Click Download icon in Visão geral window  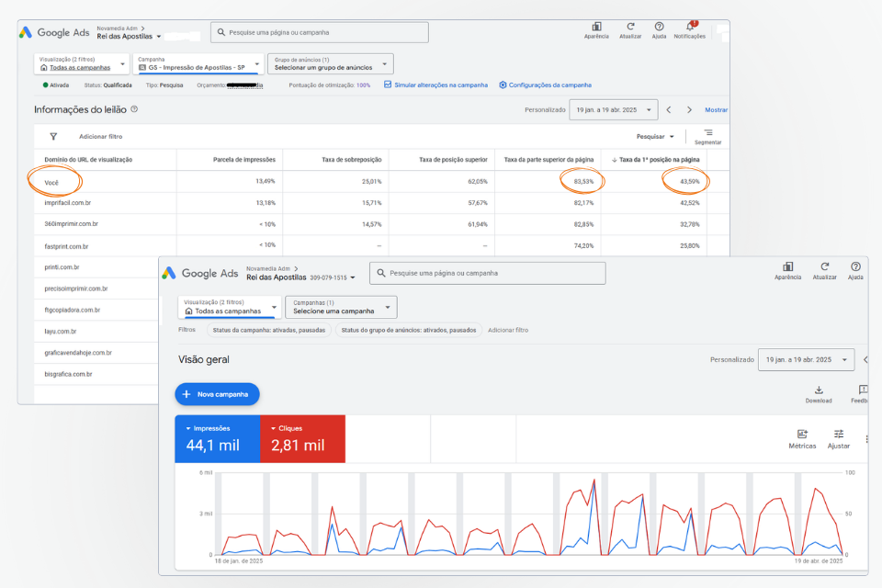coord(819,390)
